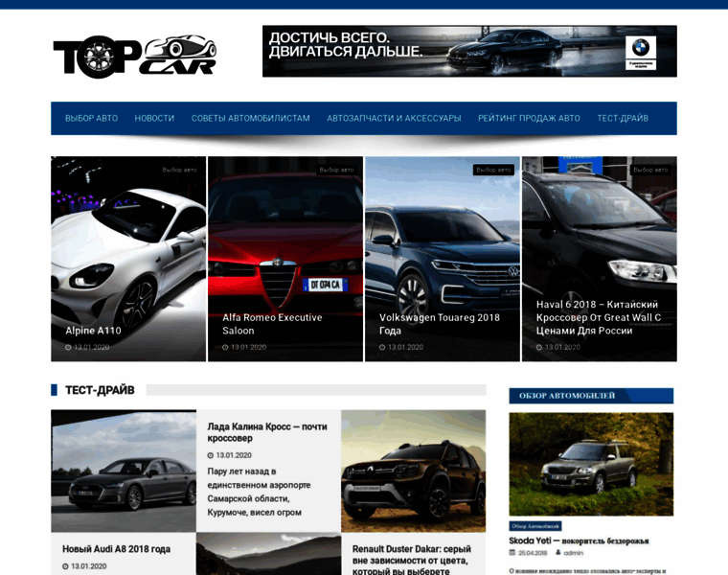
Task: Click clock icon under Alfa Romeo title
Action: pos(225,348)
